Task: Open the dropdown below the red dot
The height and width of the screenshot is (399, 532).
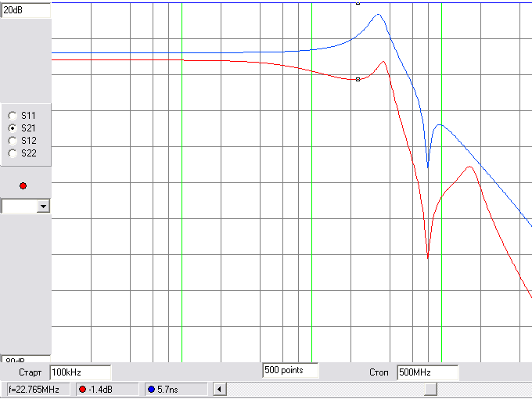Action: pyautogui.click(x=43, y=206)
